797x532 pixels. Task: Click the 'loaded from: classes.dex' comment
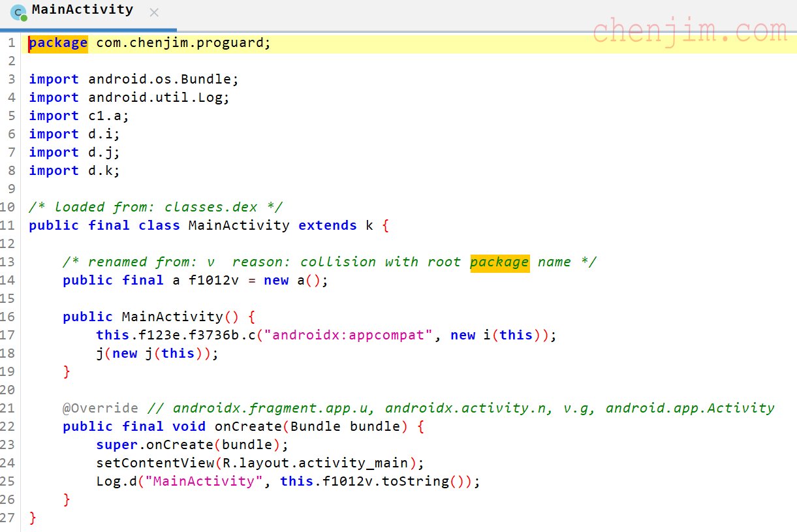[156, 208]
